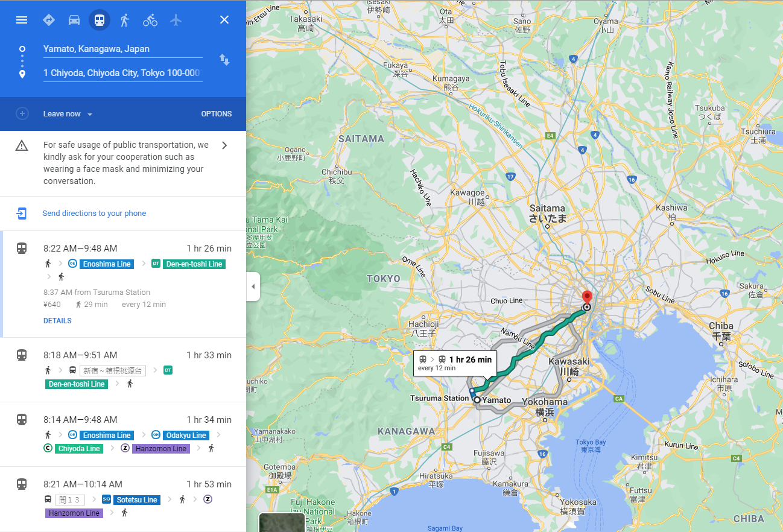
Task: Open DETAILS for the 8:22 AM route
Action: click(x=57, y=321)
